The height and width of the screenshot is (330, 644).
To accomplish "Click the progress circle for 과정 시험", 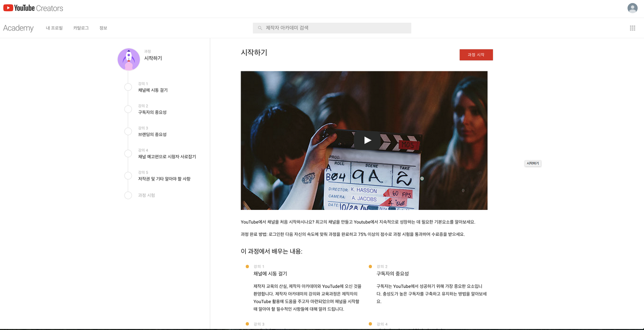I will tap(128, 195).
